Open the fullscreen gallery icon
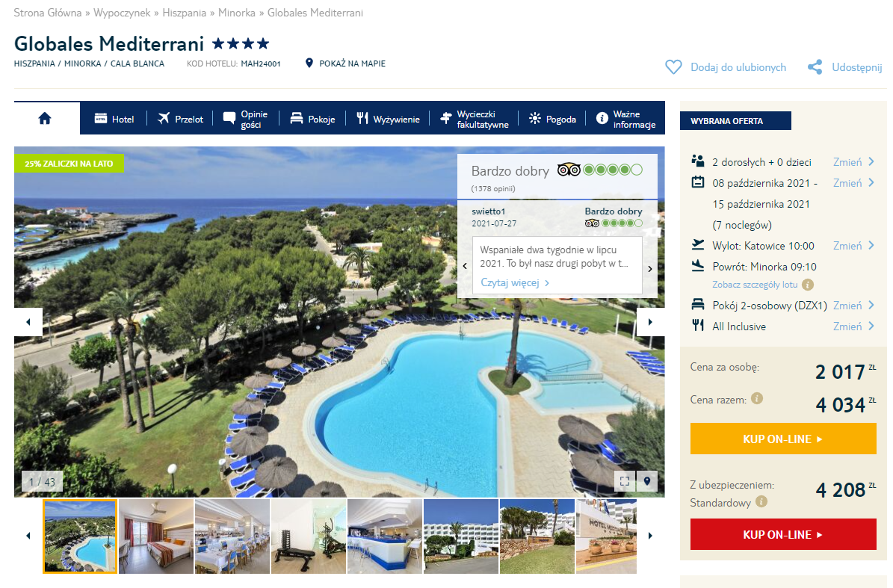Viewport: 893px width, 588px height. [625, 481]
